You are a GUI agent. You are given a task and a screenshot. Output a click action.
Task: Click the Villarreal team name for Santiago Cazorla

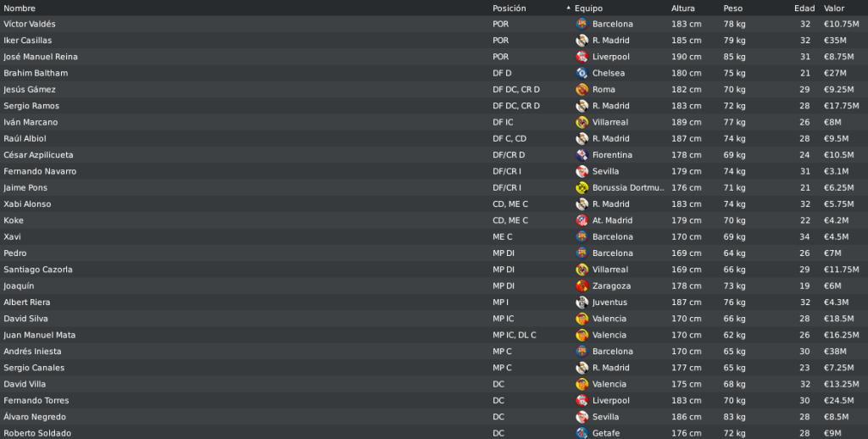610,270
